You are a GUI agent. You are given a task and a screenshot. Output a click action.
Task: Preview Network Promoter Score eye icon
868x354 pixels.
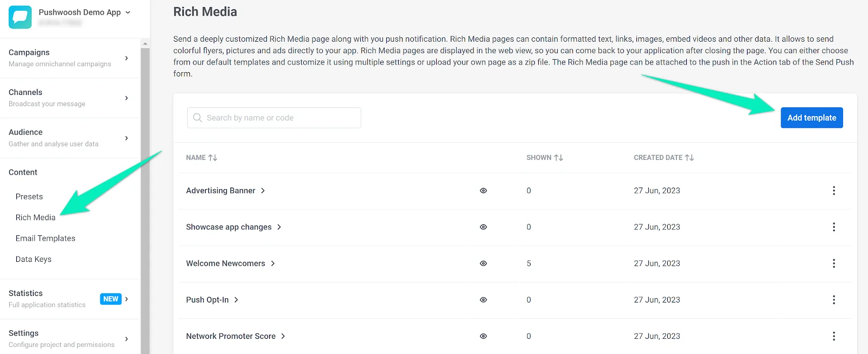pos(483,336)
